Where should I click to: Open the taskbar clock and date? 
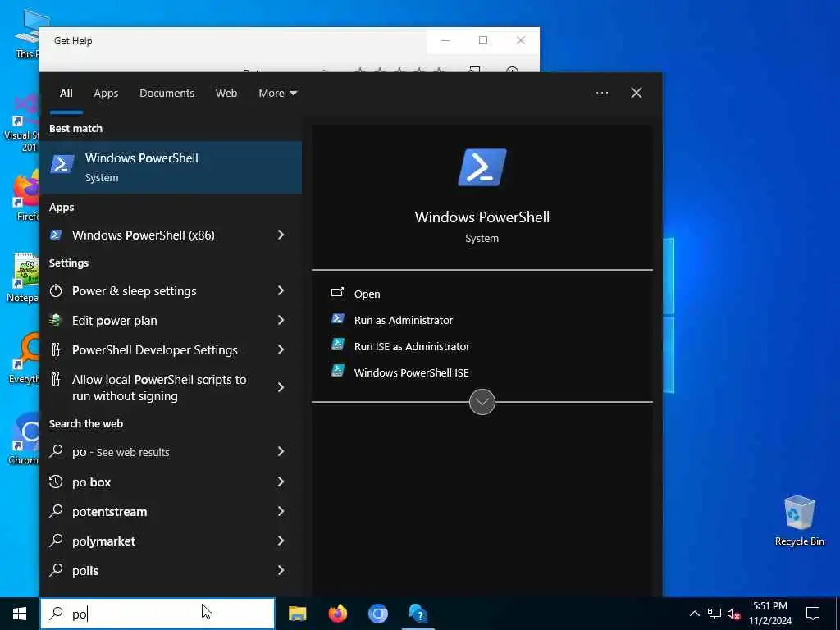pos(769,614)
